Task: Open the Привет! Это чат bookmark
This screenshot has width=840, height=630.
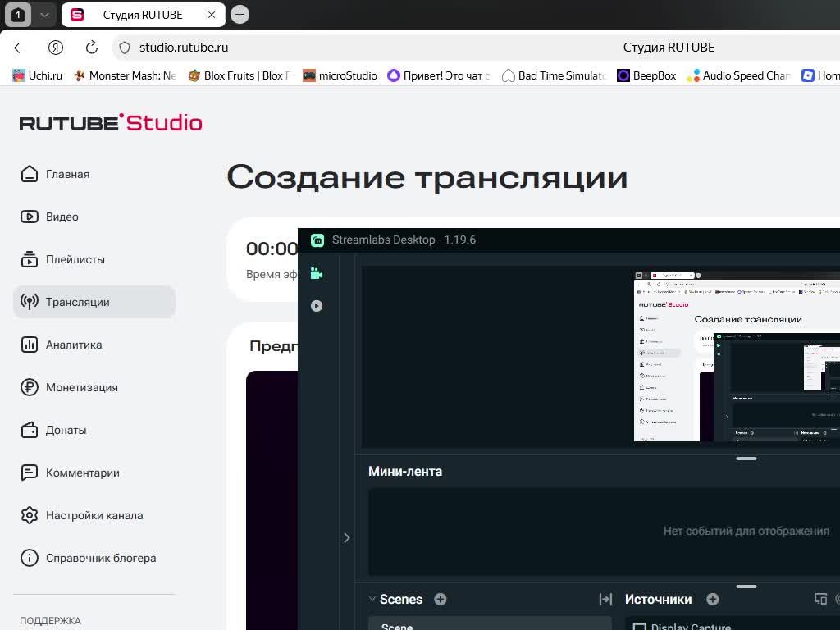Action: [x=439, y=75]
